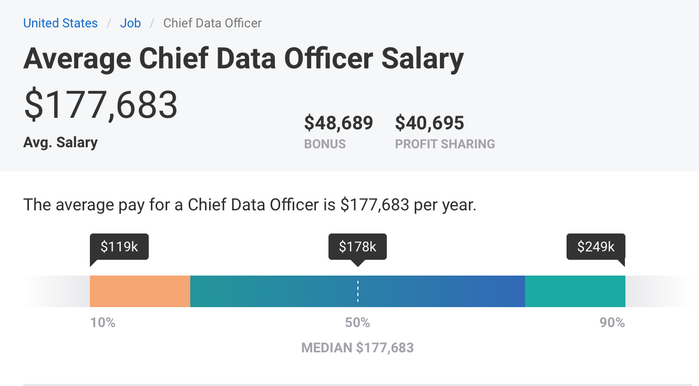Click the $40,695 profit sharing amount
This screenshot has height=386, width=699.
[429, 123]
